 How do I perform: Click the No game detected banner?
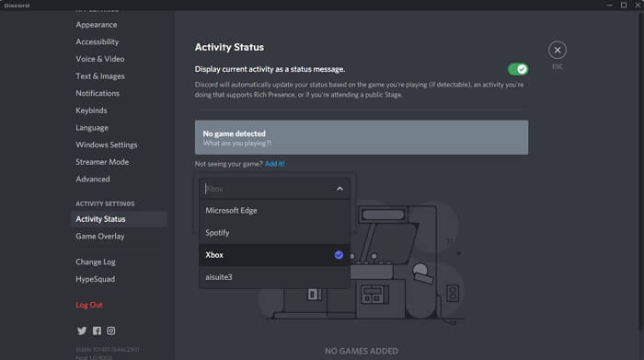362,137
